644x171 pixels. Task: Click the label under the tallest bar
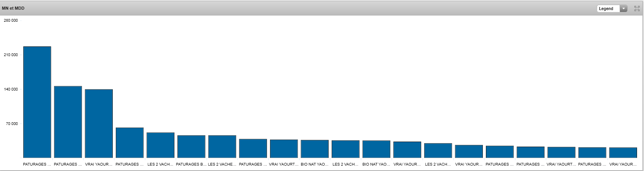37,164
